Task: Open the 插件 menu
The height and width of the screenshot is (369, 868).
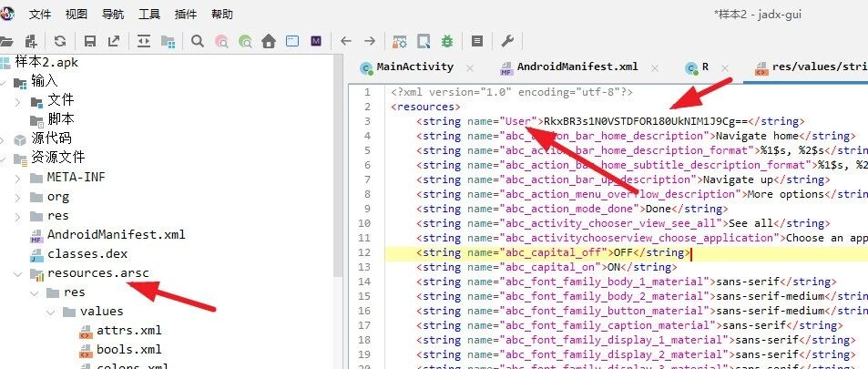Action: coord(186,15)
